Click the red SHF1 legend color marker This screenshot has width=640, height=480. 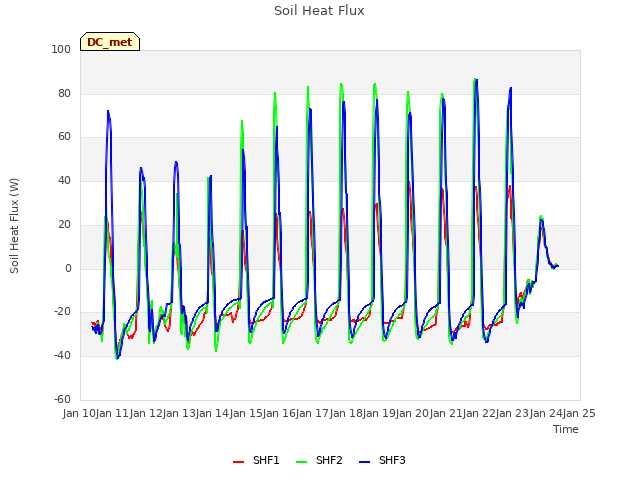238,461
